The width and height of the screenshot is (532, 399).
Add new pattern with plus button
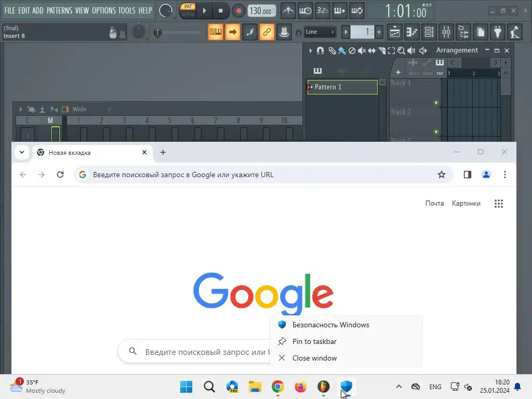pyautogui.click(x=379, y=32)
